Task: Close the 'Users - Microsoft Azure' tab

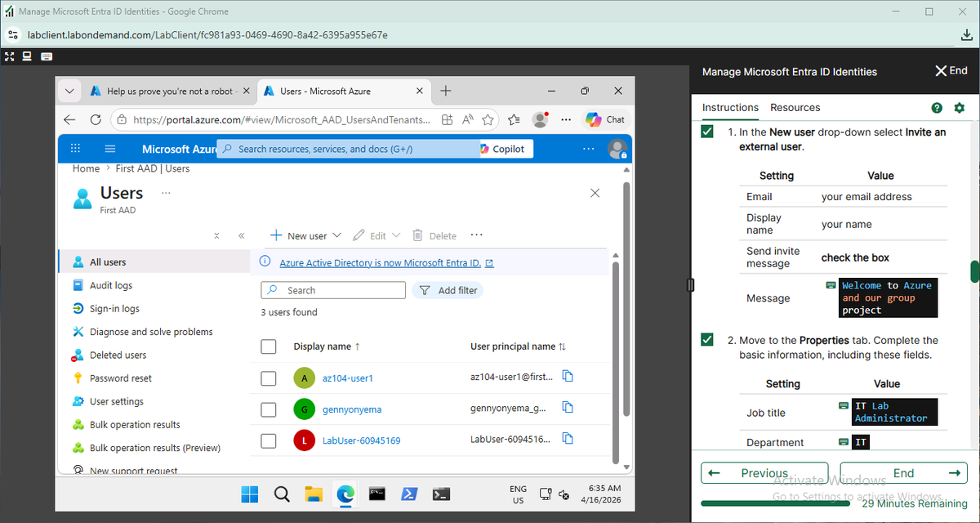Action: point(420,91)
